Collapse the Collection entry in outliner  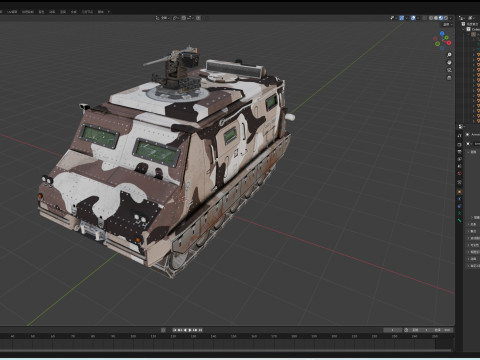pos(463,29)
